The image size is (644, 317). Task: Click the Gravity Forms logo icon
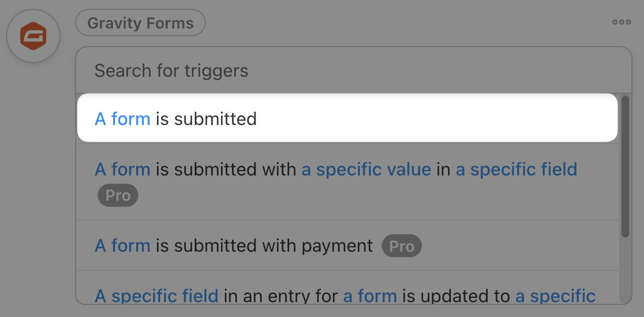(33, 36)
